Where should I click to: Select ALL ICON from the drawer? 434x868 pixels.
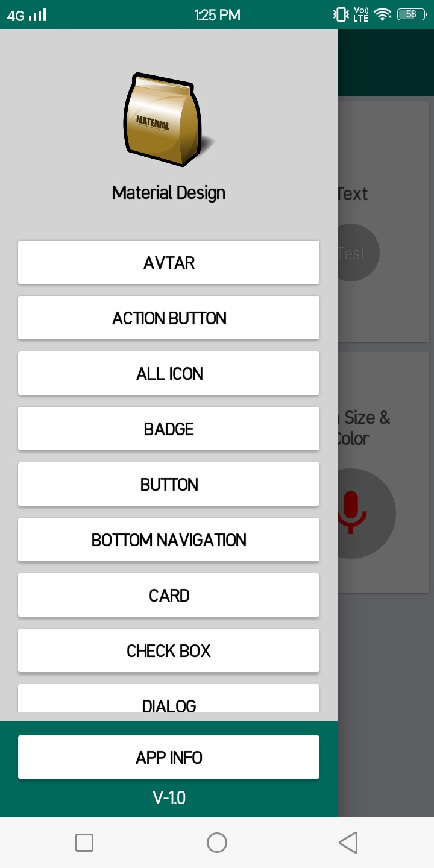pos(169,373)
